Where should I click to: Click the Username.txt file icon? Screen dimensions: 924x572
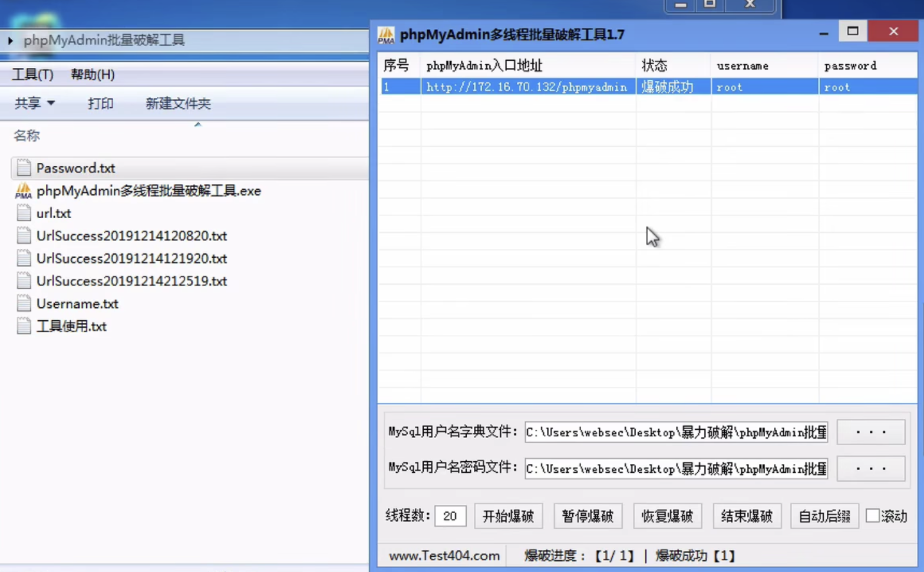coord(24,304)
